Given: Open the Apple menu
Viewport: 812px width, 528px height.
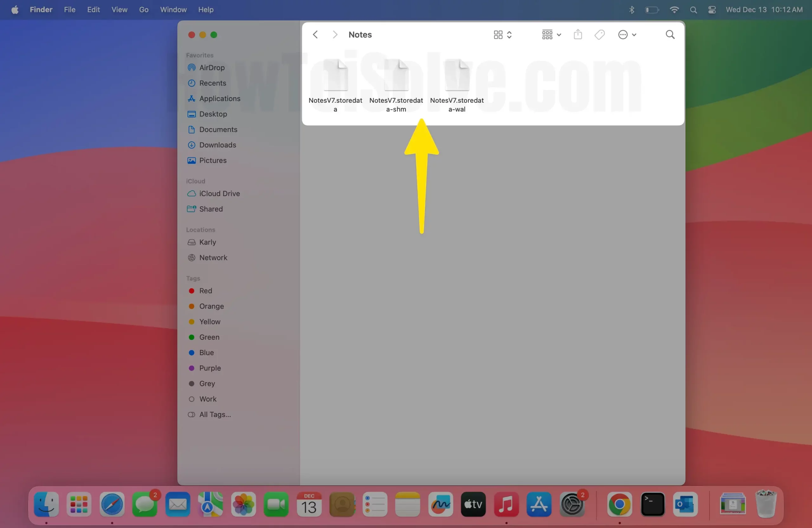Looking at the screenshot, I should click(15, 10).
